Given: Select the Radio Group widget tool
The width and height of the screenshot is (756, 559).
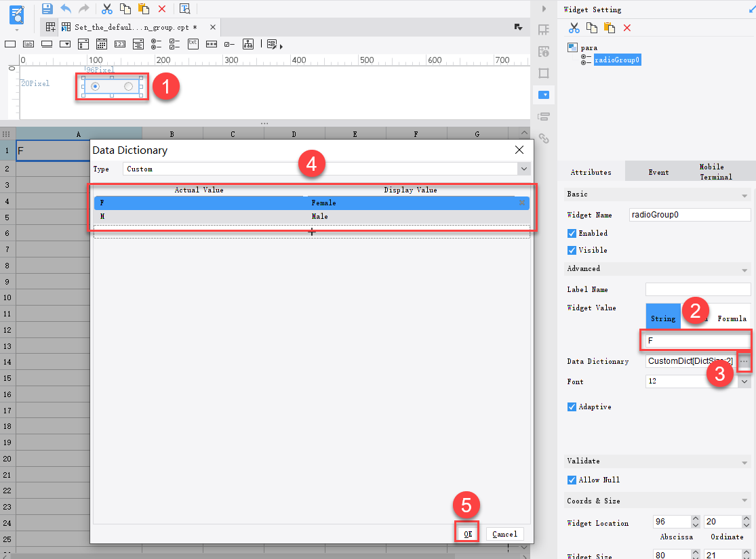Looking at the screenshot, I should (x=155, y=44).
